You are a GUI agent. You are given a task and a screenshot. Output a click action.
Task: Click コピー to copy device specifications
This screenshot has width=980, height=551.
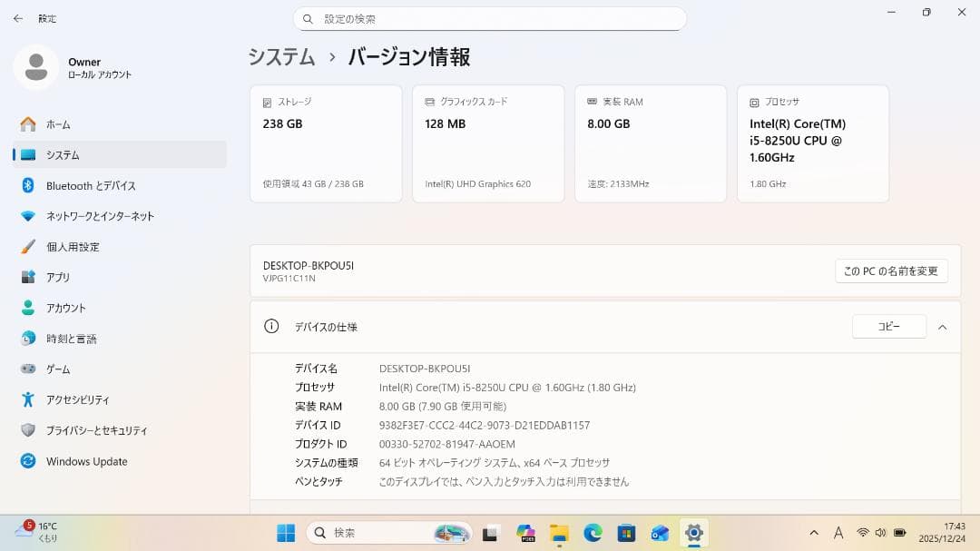888,327
